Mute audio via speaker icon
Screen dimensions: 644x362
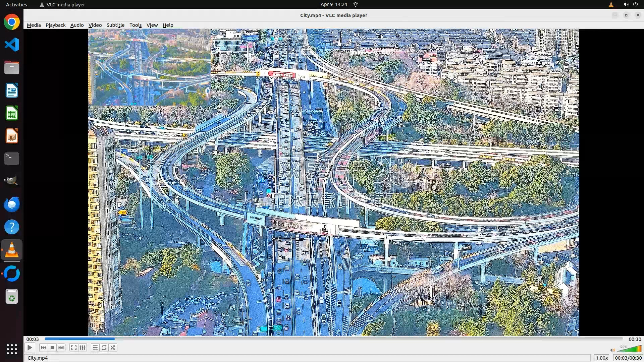(612, 350)
